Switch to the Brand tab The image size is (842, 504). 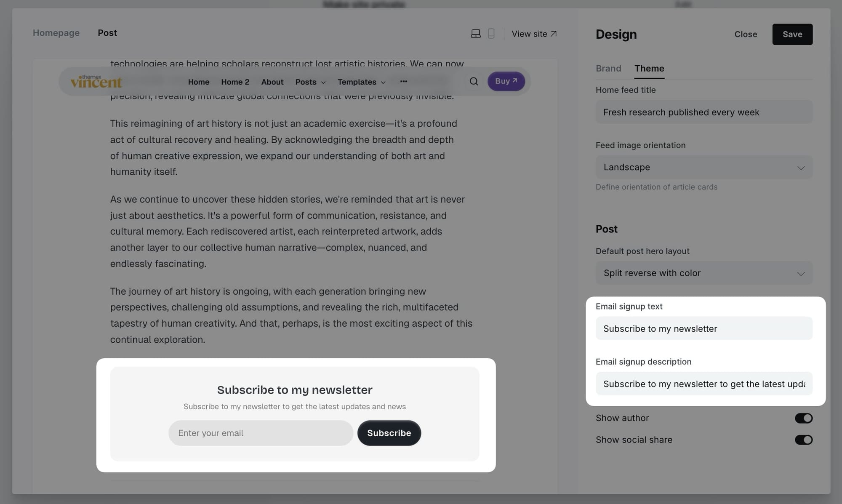pos(608,68)
